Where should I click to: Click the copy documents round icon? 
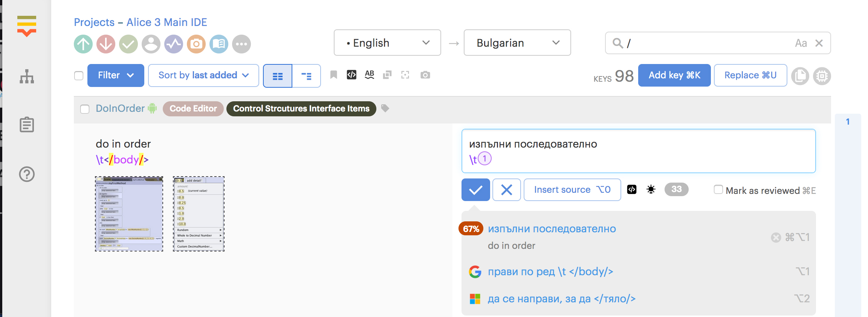(800, 76)
